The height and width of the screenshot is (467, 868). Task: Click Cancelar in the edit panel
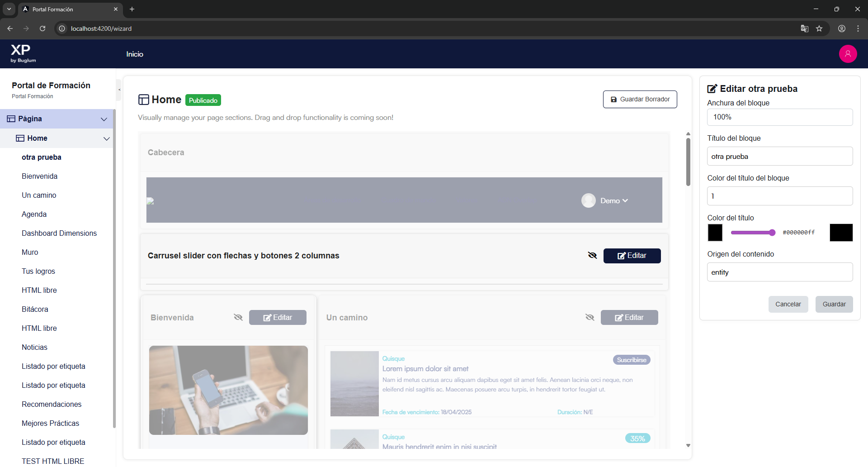click(x=788, y=304)
